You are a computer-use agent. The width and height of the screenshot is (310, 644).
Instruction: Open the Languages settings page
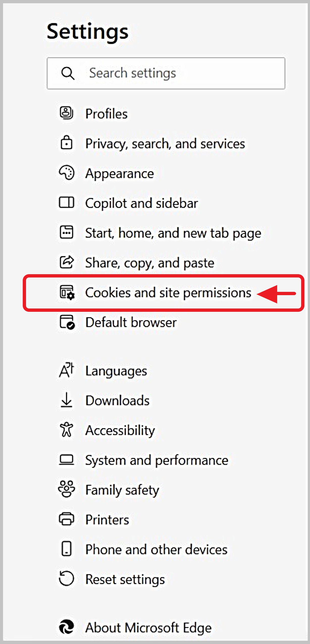pos(116,370)
